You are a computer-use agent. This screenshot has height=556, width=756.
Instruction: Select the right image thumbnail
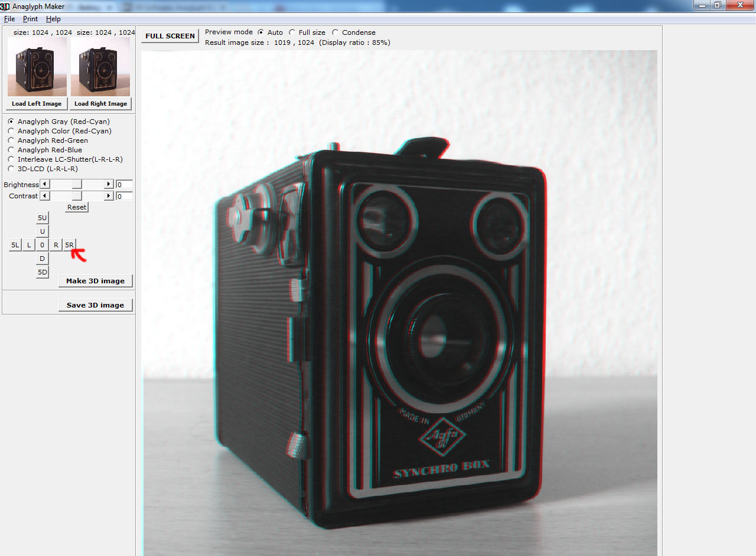coord(100,67)
